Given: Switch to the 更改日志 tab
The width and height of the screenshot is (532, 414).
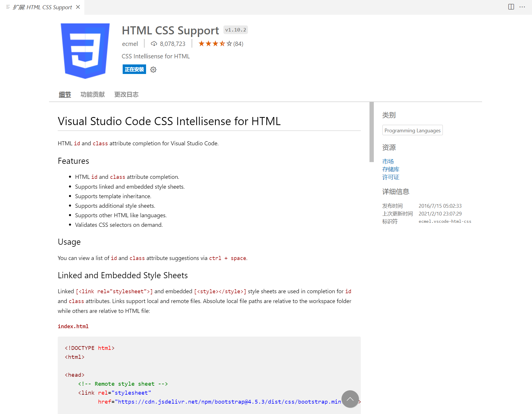Looking at the screenshot, I should coord(126,94).
